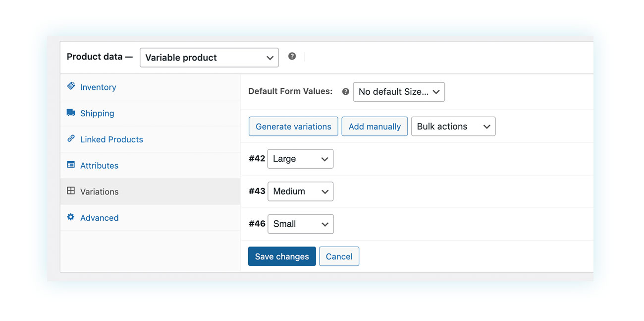Click the Default Form Values label

coord(290,91)
